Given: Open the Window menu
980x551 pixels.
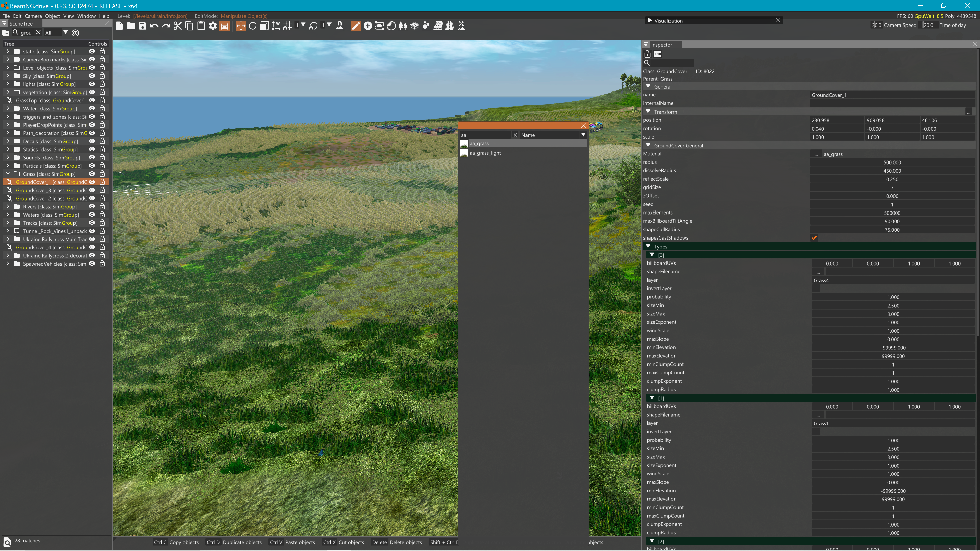Looking at the screenshot, I should point(86,16).
